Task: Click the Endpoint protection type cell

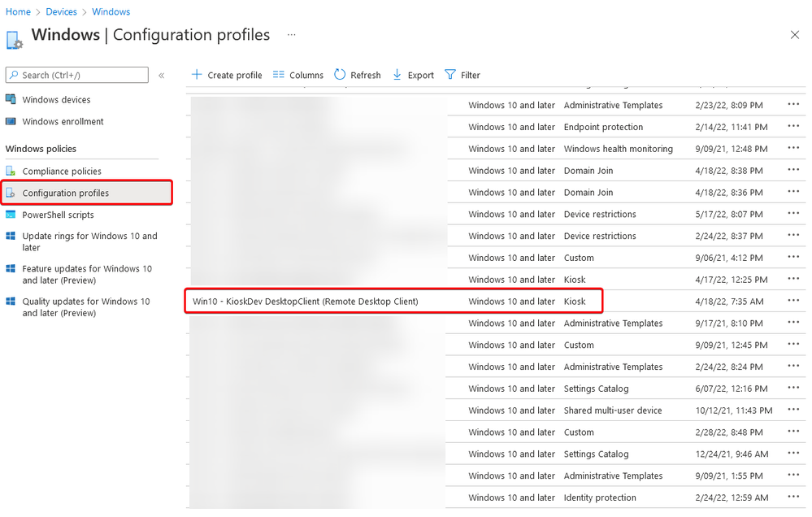Action: (x=603, y=127)
